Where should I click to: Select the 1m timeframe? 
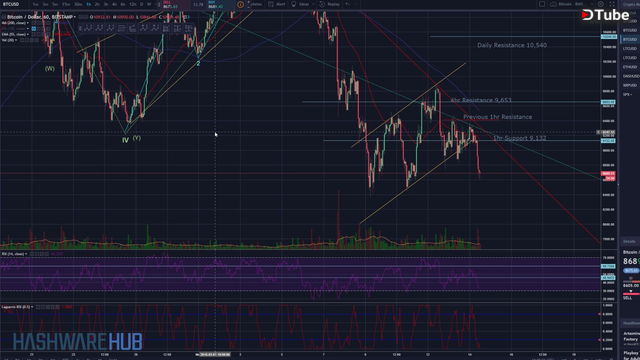(36, 4)
